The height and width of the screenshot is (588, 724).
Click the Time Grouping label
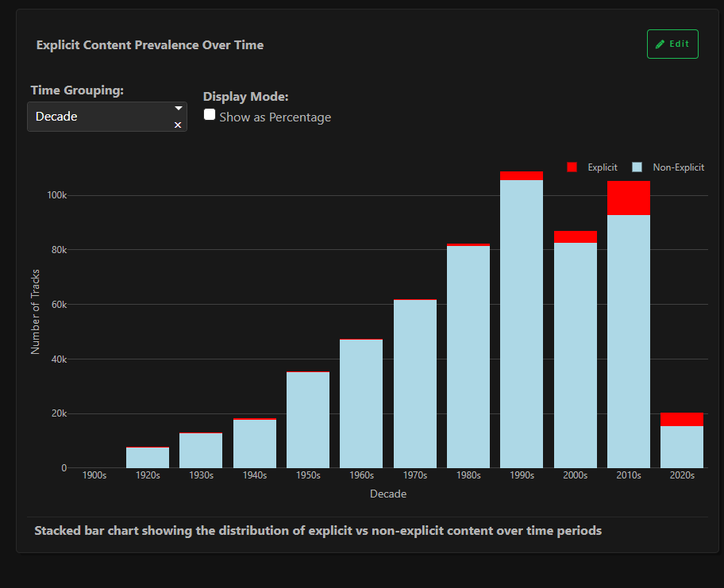77,90
